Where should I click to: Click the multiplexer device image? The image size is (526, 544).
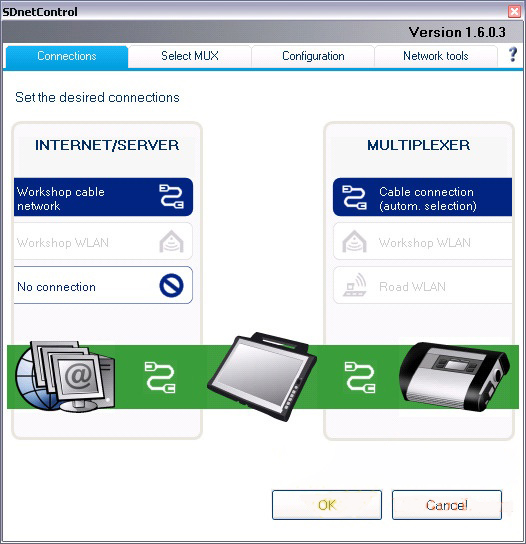coord(455,377)
